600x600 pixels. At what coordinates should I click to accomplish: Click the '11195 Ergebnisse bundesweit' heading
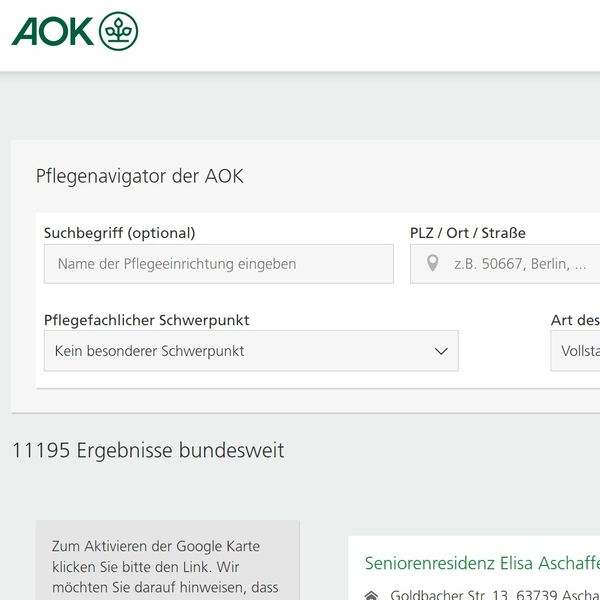[x=148, y=450]
